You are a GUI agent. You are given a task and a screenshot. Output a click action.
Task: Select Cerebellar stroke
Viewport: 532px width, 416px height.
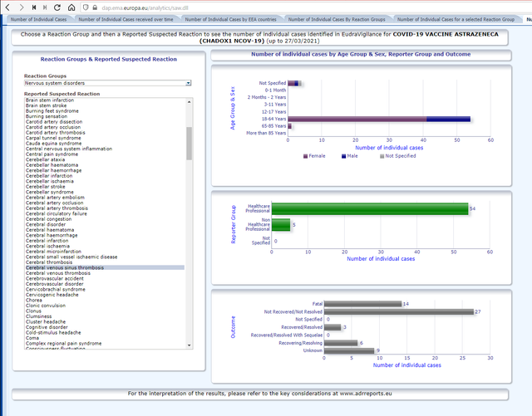point(46,187)
